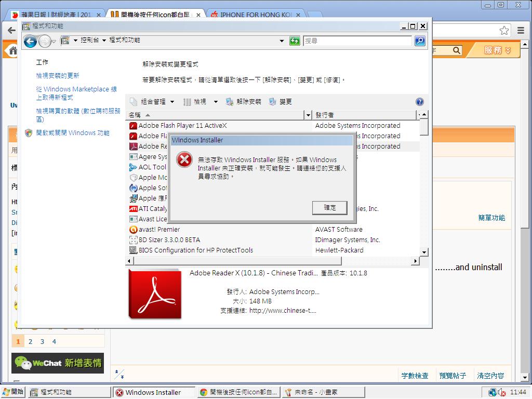Click the program list horizontal scrollbar thumb
Viewport: 532px width, 399px height.
pyautogui.click(x=237, y=261)
